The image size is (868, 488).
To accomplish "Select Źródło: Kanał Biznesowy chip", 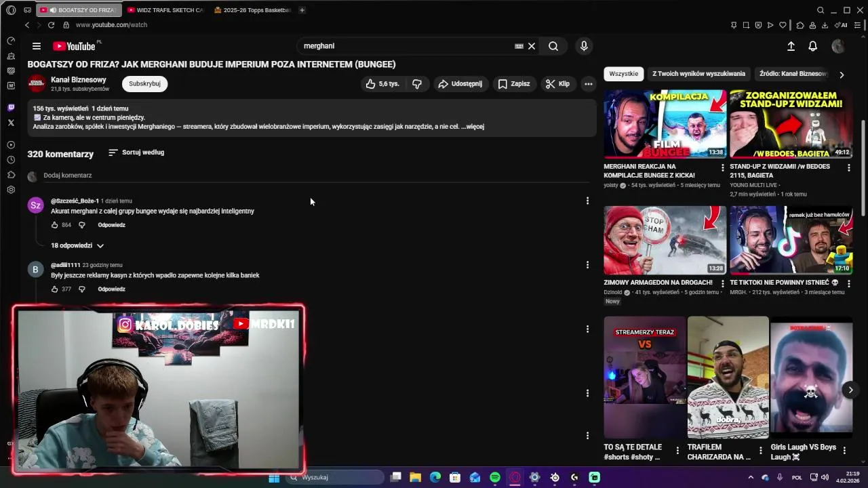I will pos(793,74).
